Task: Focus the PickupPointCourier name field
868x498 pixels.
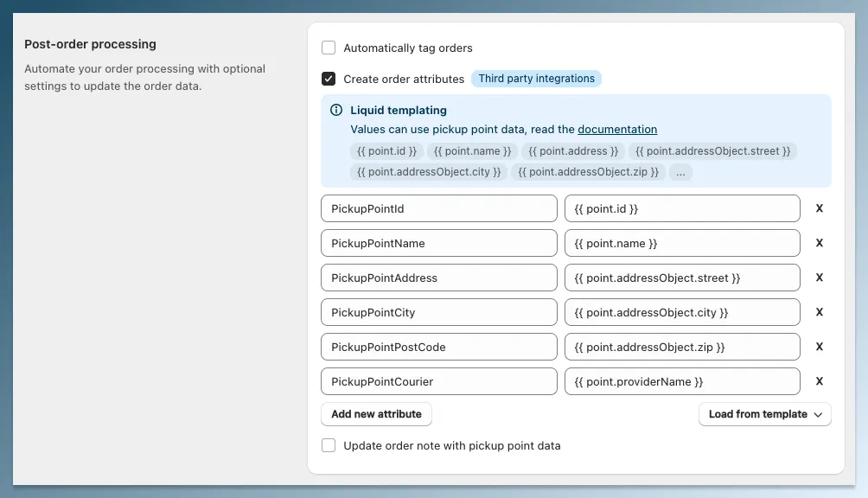Action: coord(439,382)
